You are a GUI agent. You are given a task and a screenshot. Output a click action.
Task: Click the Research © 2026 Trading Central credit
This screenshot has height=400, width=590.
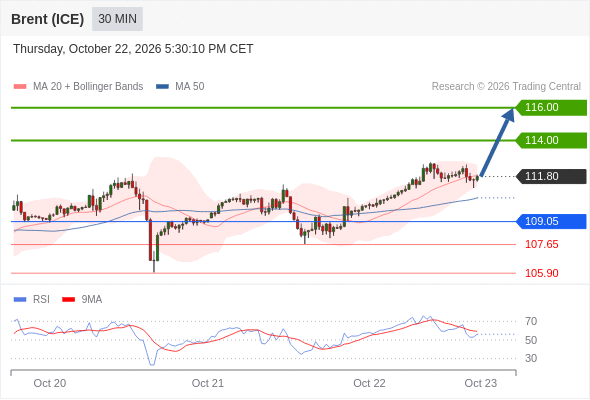coord(506,87)
